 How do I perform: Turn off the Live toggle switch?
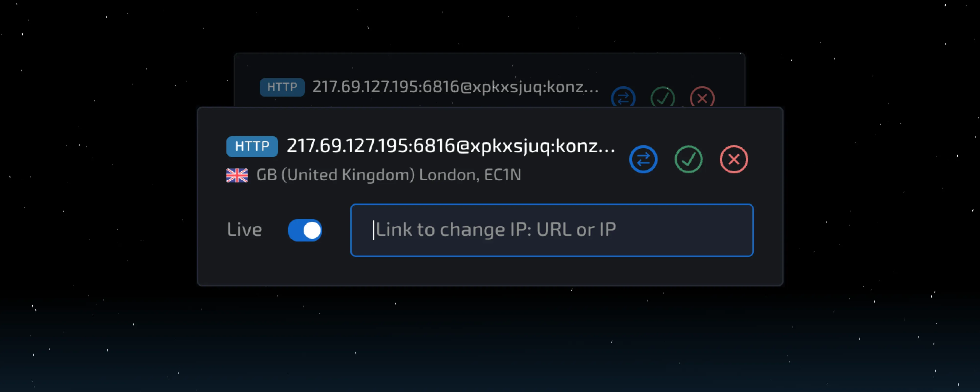[305, 230]
